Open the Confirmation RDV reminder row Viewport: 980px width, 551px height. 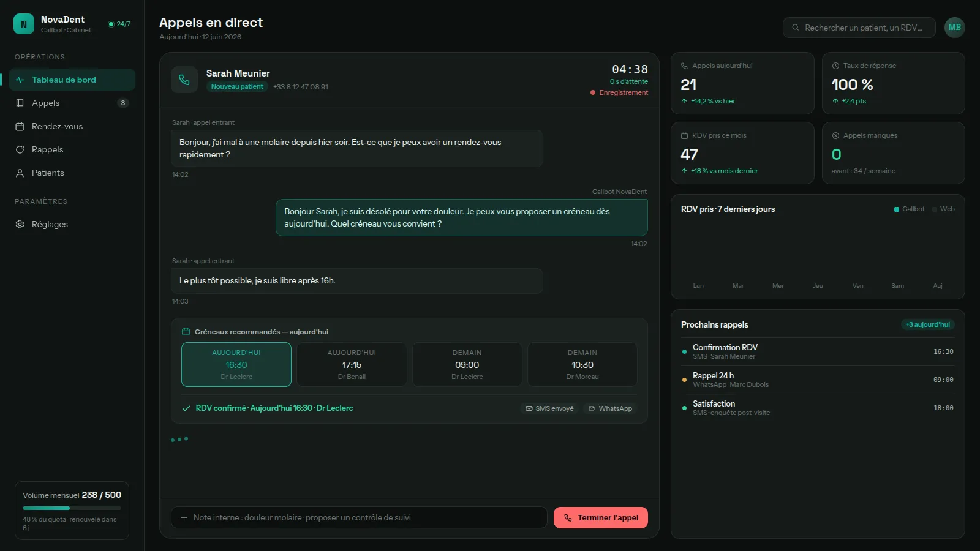click(x=818, y=351)
